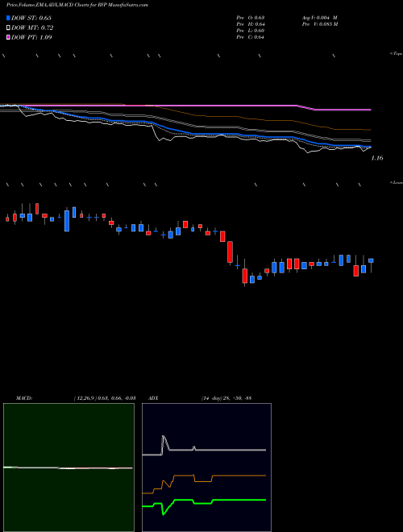Click the 'Pre L: 0.60' value
The height and width of the screenshot is (532, 403).
click(x=251, y=31)
